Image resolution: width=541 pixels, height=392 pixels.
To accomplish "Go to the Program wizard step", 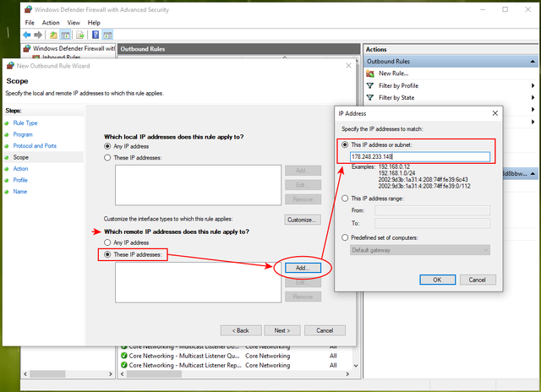I will coord(23,134).
